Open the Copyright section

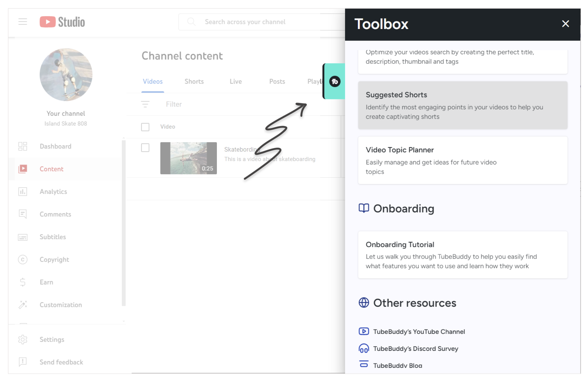[x=54, y=260]
